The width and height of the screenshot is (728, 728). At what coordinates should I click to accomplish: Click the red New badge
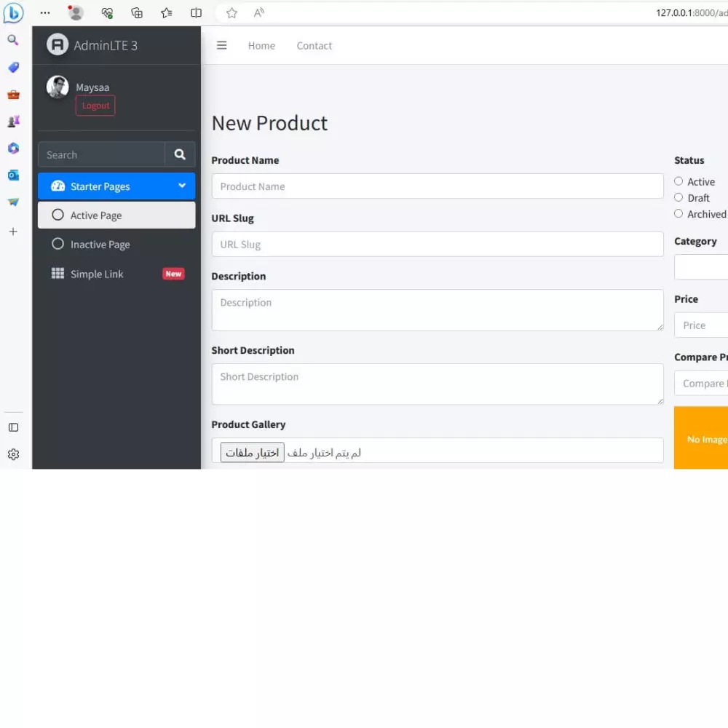pos(174,274)
